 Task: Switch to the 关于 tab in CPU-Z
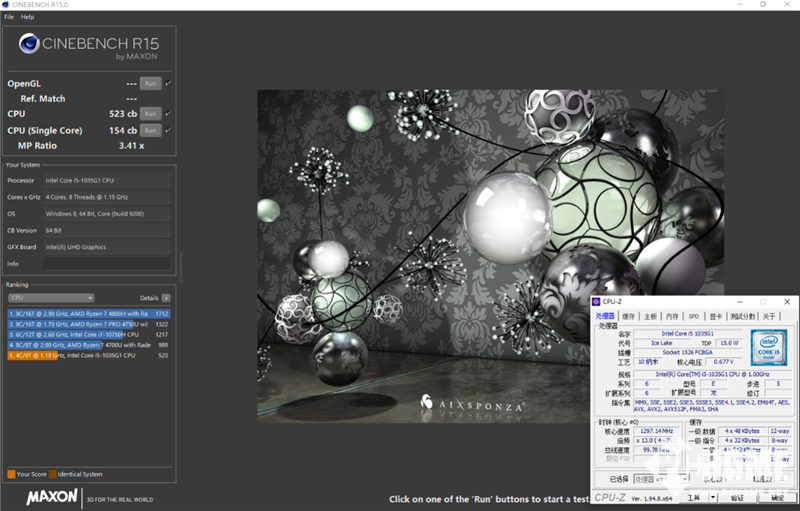coord(769,316)
